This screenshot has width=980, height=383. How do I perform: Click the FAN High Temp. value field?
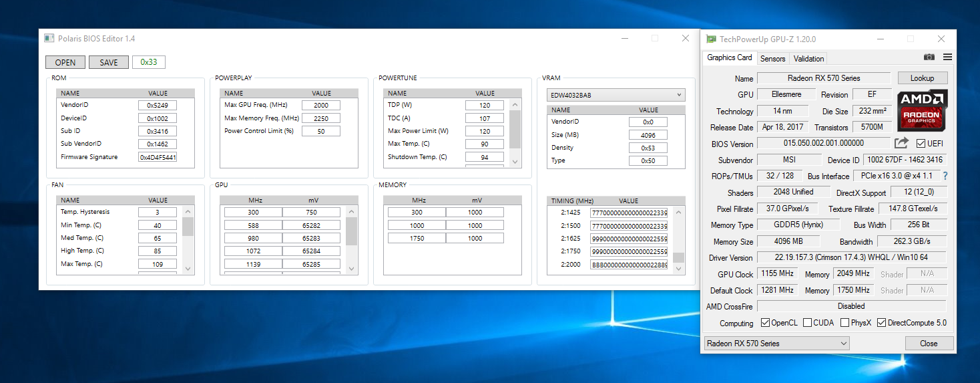click(x=158, y=251)
